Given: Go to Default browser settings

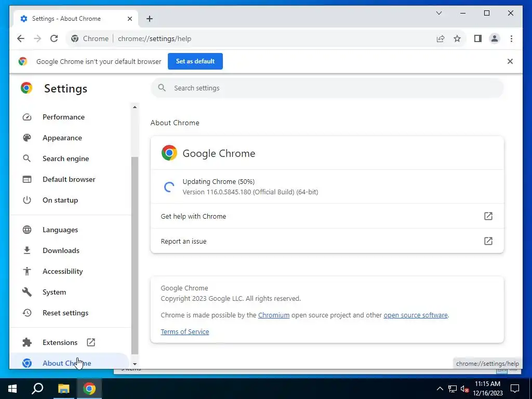Looking at the screenshot, I should (70, 179).
